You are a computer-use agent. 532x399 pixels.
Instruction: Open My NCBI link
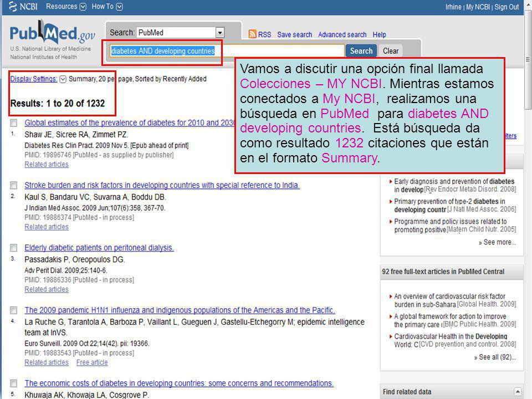tap(478, 7)
